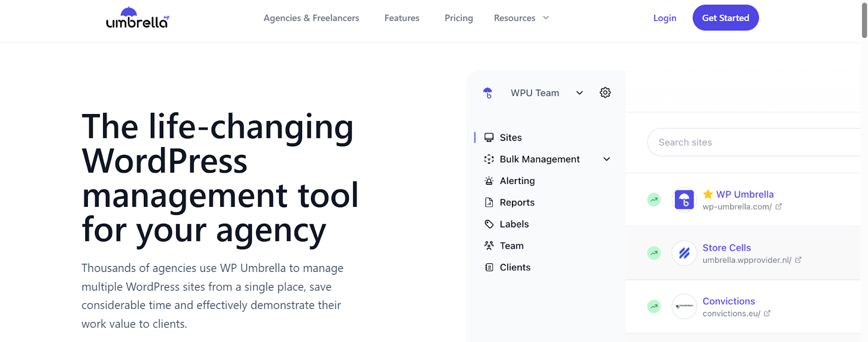This screenshot has width=868, height=342.
Task: Click the WP Umbrella site logo thumbnail
Action: point(684,200)
